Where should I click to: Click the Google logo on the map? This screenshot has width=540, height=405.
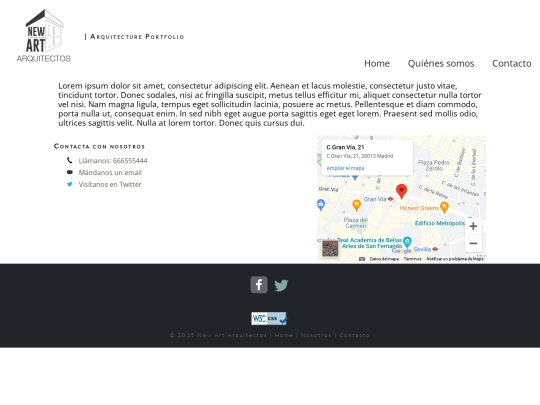pos(402,251)
